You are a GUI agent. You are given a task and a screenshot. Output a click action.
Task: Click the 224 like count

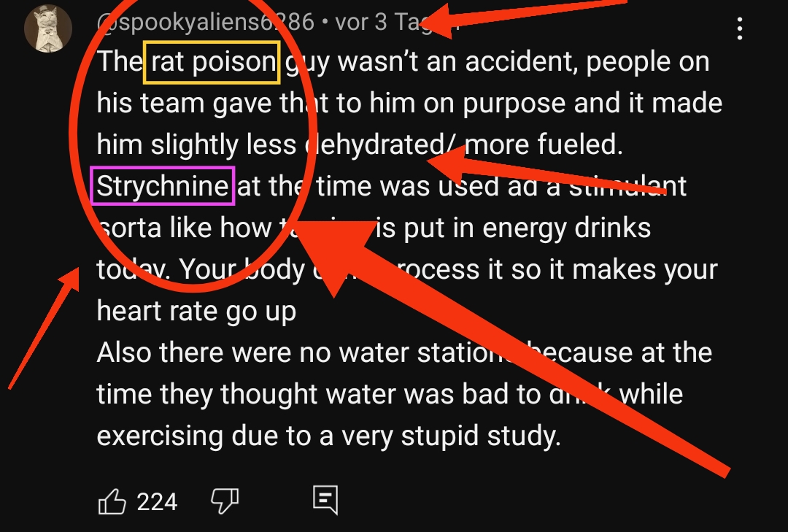157,502
